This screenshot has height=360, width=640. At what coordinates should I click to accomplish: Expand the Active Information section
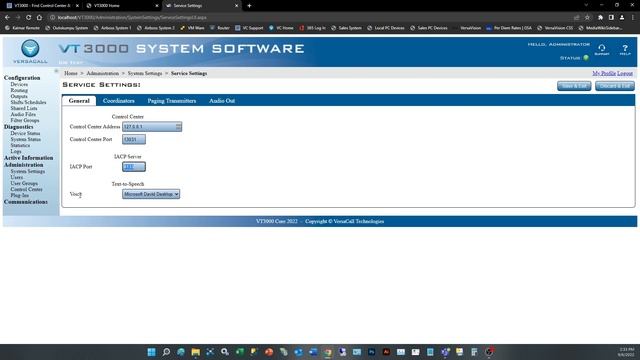click(29, 158)
